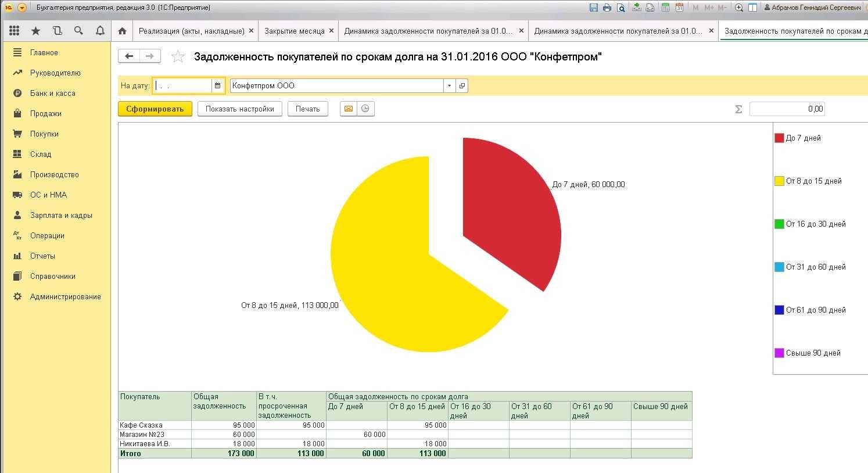Image resolution: width=868 pixels, height=473 pixels.
Task: Switch to the Закрытие месяца tab
Action: 294,31
